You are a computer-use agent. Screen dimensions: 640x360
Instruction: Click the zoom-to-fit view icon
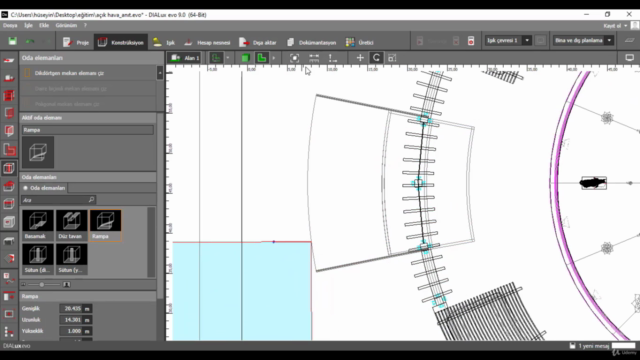294,58
